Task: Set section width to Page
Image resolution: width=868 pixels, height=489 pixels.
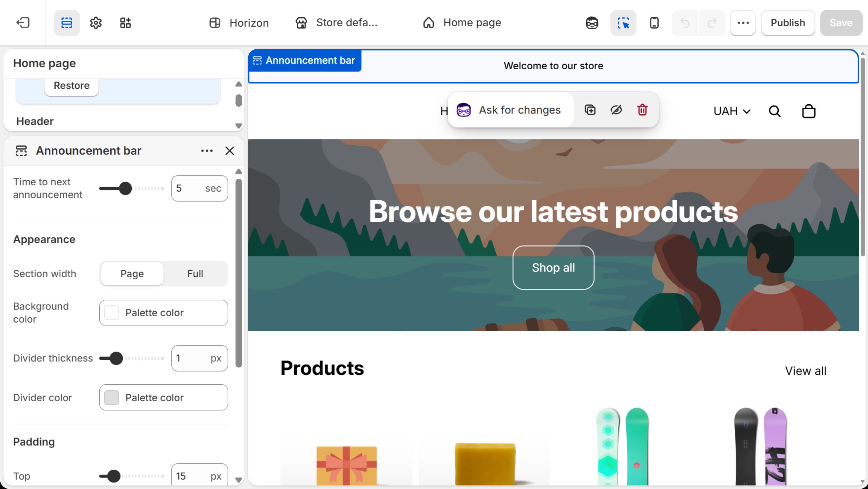Action: click(x=132, y=274)
